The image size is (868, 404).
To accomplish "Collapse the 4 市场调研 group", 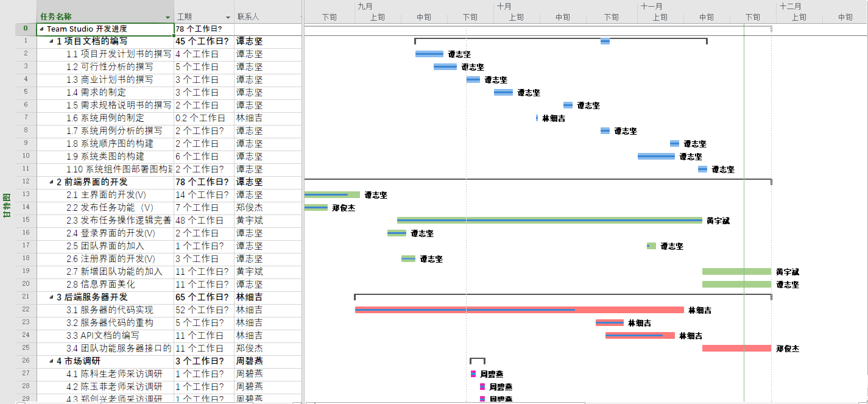I will click(x=51, y=361).
